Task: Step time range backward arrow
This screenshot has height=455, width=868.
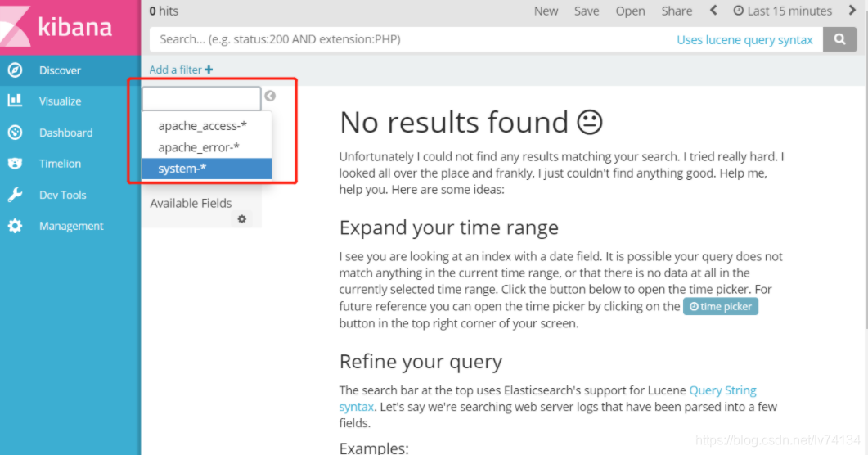Action: [x=713, y=11]
